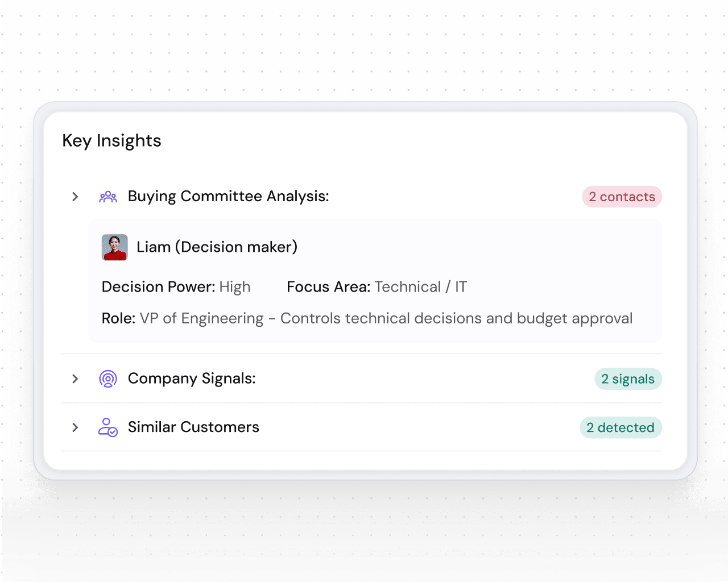This screenshot has width=728, height=582.
Task: Click the Buying Committee people group icon
Action: pos(108,197)
